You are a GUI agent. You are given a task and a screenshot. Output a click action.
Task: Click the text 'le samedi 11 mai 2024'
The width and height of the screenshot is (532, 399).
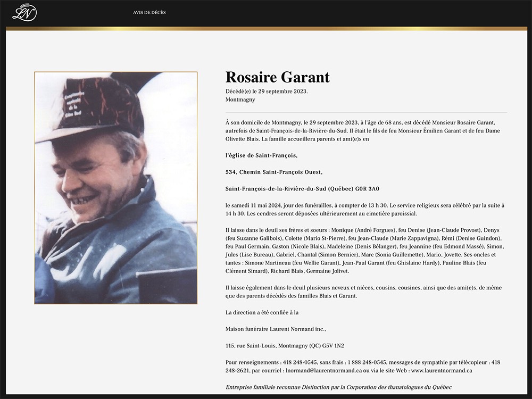253,205
